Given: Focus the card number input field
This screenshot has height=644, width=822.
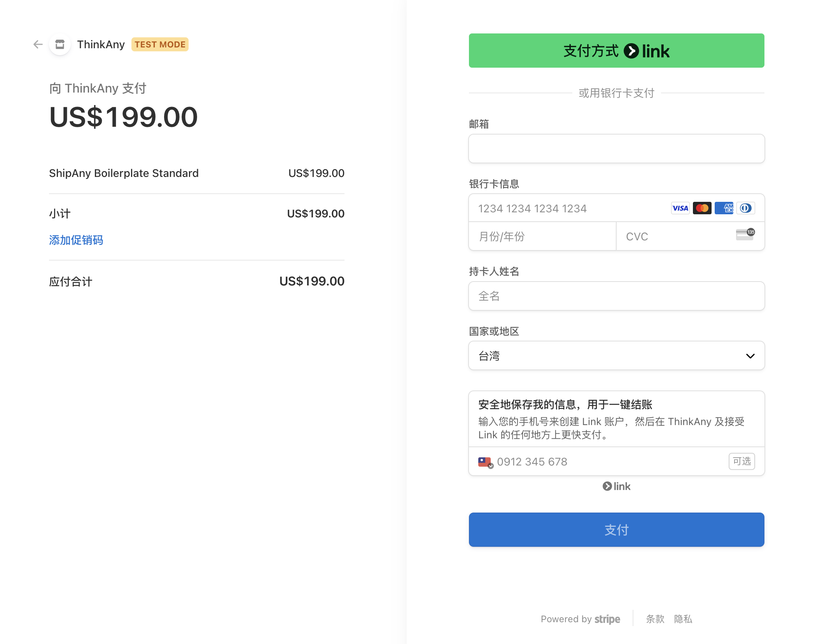Looking at the screenshot, I should 616,208.
